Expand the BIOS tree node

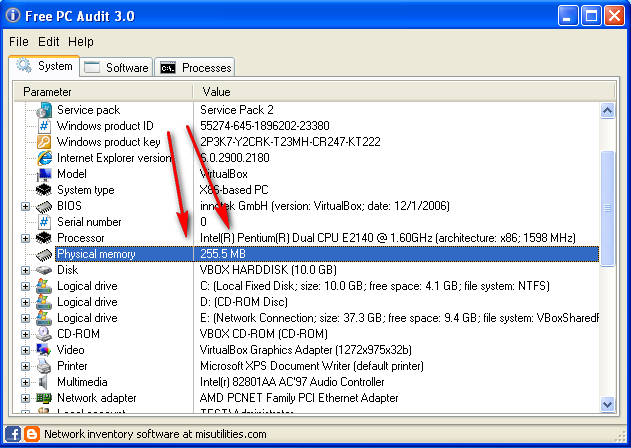pos(25,206)
